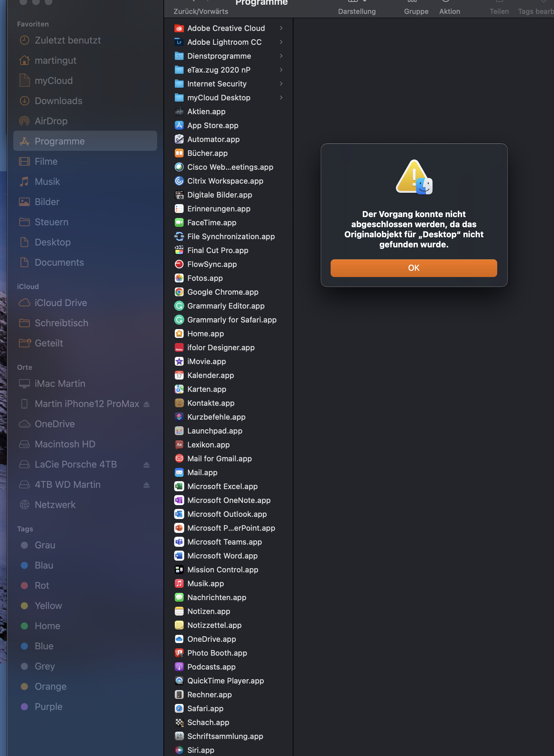This screenshot has width=554, height=756.
Task: Open Bilder in the sidebar
Action: (85, 202)
